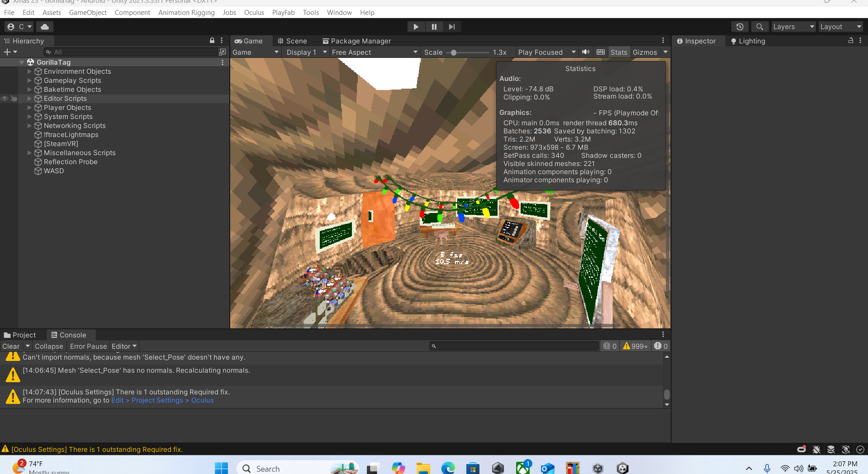Toggle Console info messages filter
The width and height of the screenshot is (868, 474).
pyautogui.click(x=610, y=346)
